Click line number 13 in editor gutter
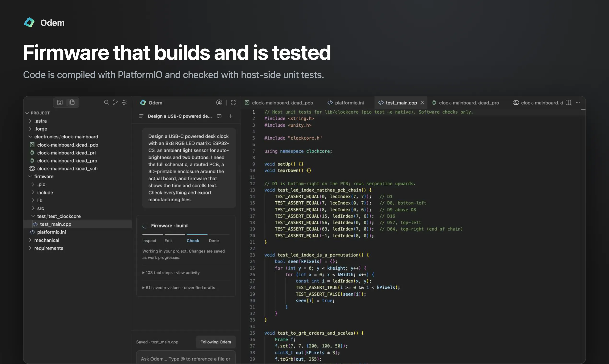Screen dimensions: 609x364 252,190
